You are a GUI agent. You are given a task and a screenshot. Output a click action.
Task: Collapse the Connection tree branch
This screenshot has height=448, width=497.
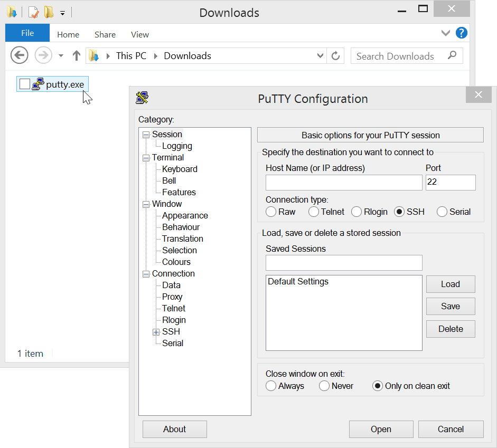[x=146, y=273]
